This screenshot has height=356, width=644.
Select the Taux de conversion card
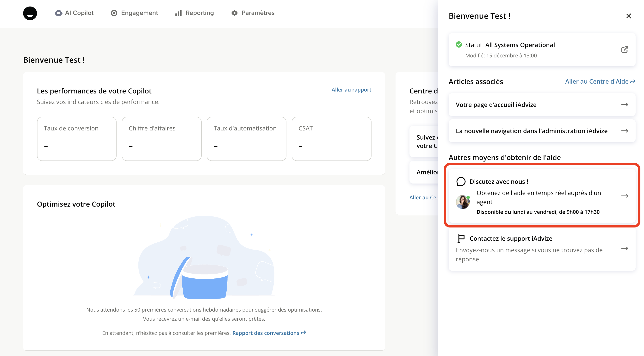coord(76,139)
